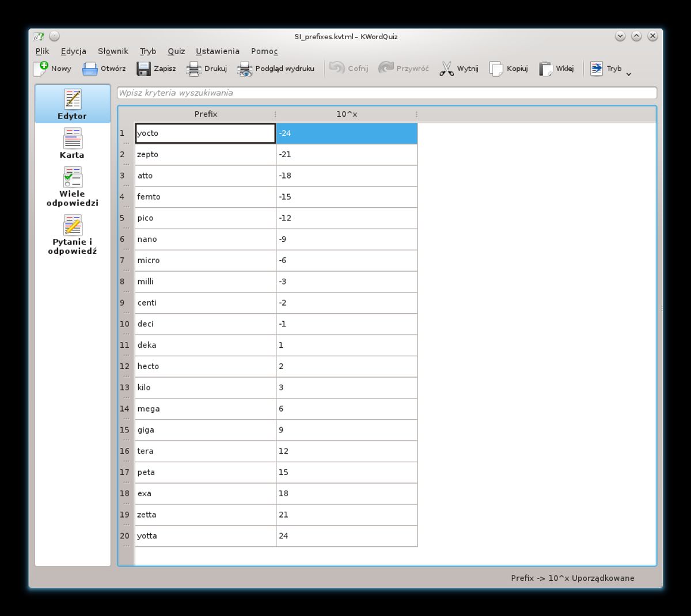
Task: Select the -21 value cell
Action: 347,154
